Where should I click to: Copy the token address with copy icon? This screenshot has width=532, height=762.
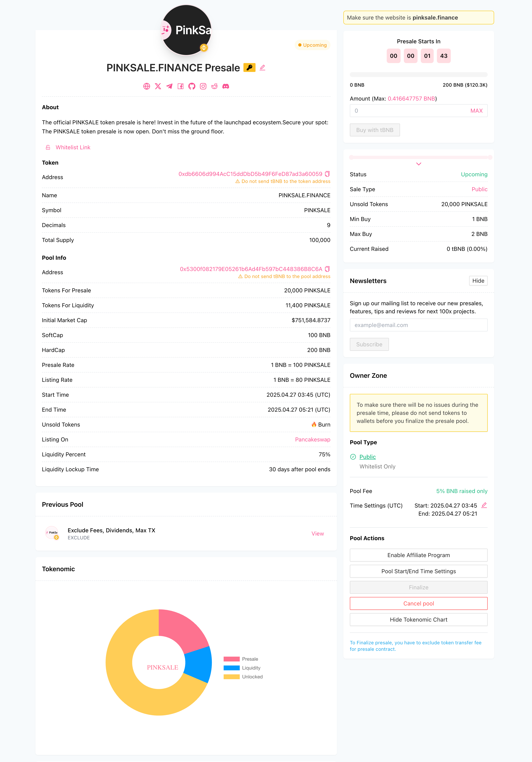click(327, 174)
